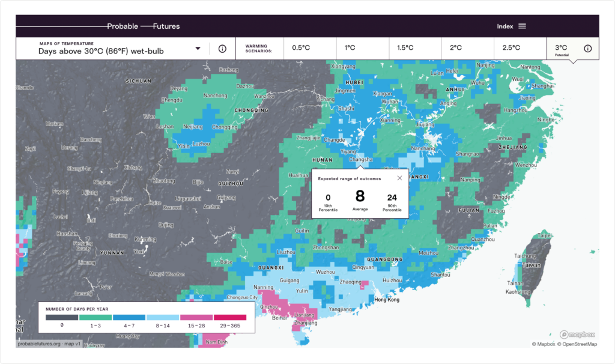
Task: Click the magenta 29-365 days legend swatch
Action: click(x=230, y=317)
